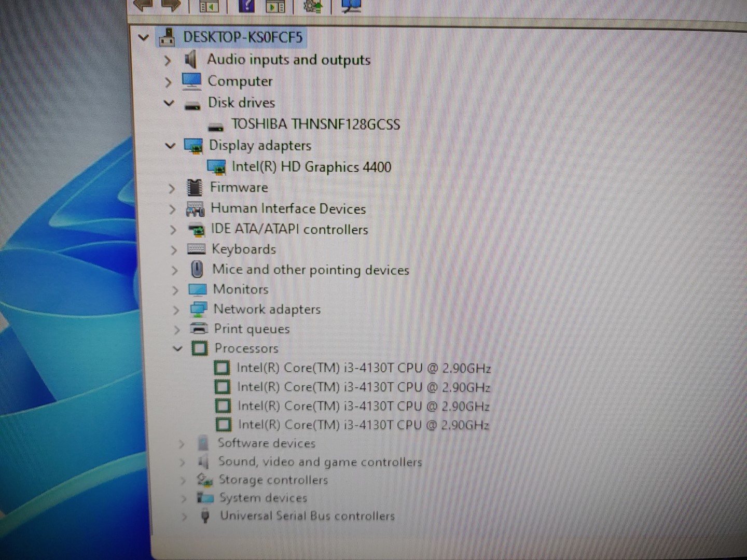Toggle the Show/Hide Action Pane toolbar icon
Viewport: 747px width, 560px height.
pos(275,6)
